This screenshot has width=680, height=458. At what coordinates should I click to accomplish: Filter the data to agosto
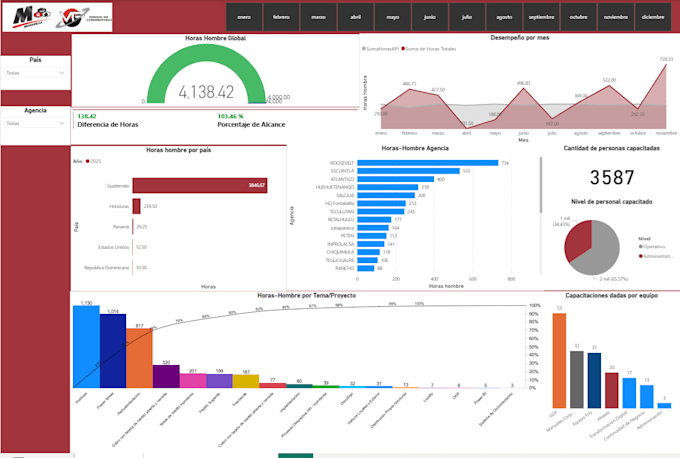coord(504,17)
